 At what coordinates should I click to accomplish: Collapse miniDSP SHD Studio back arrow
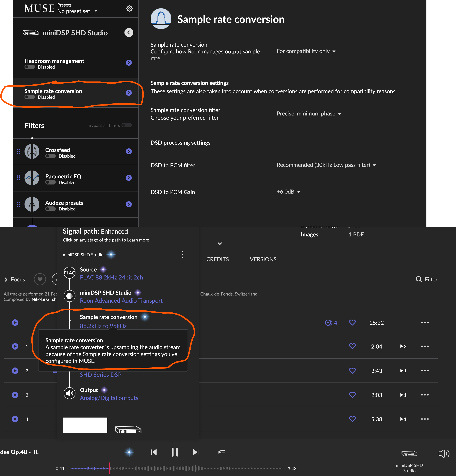pos(129,33)
